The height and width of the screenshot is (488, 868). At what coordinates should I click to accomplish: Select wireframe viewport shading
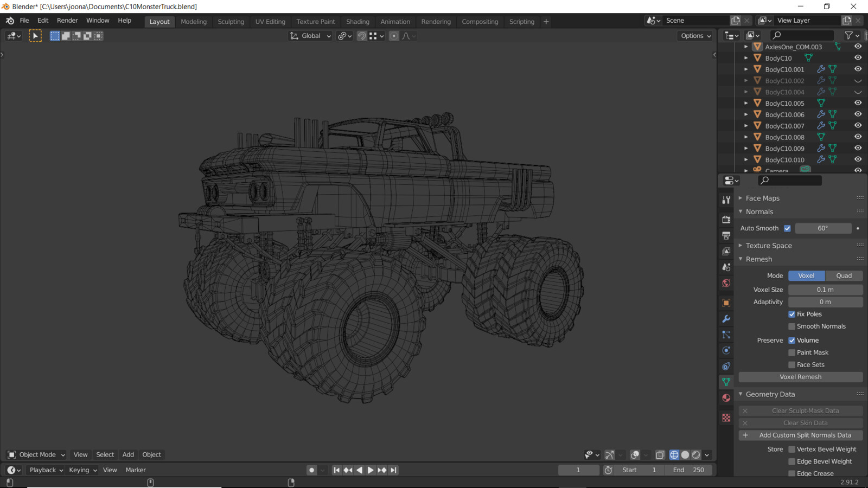[x=674, y=455]
